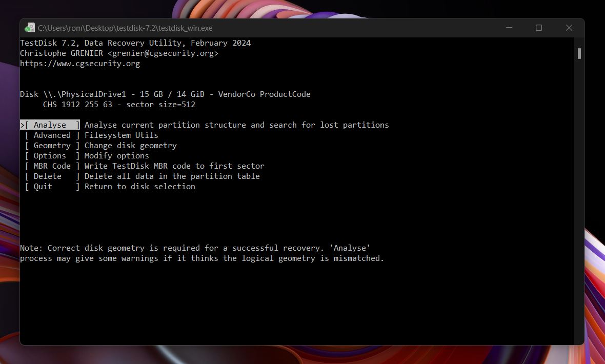The image size is (605, 364).
Task: Click the 'logical geometry is mismatched' line
Action: (x=202, y=258)
